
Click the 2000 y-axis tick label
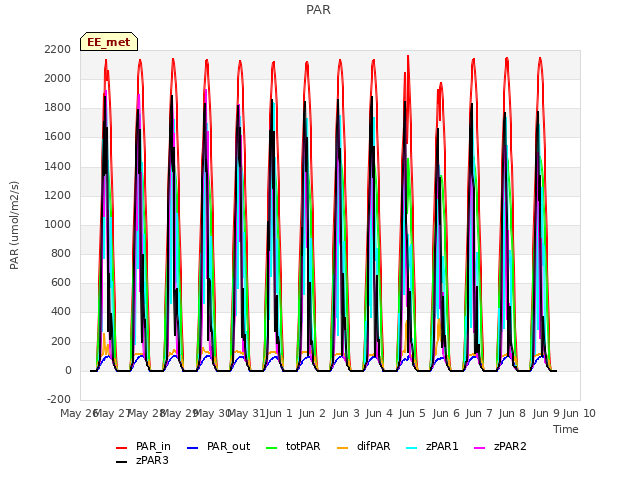coord(58,78)
